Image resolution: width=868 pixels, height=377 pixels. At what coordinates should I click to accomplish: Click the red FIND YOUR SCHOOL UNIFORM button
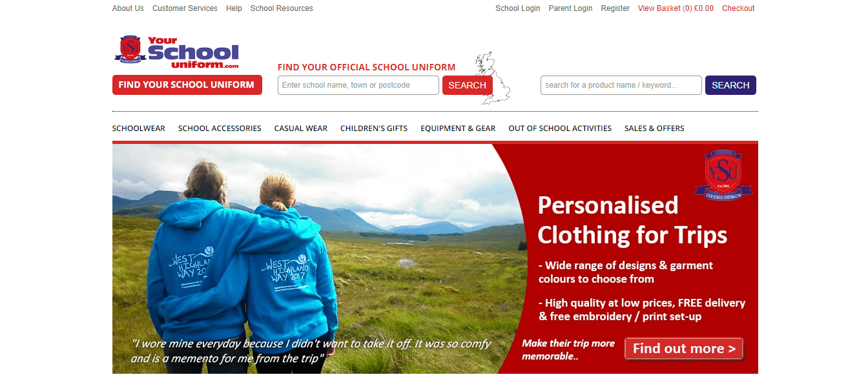(x=187, y=85)
